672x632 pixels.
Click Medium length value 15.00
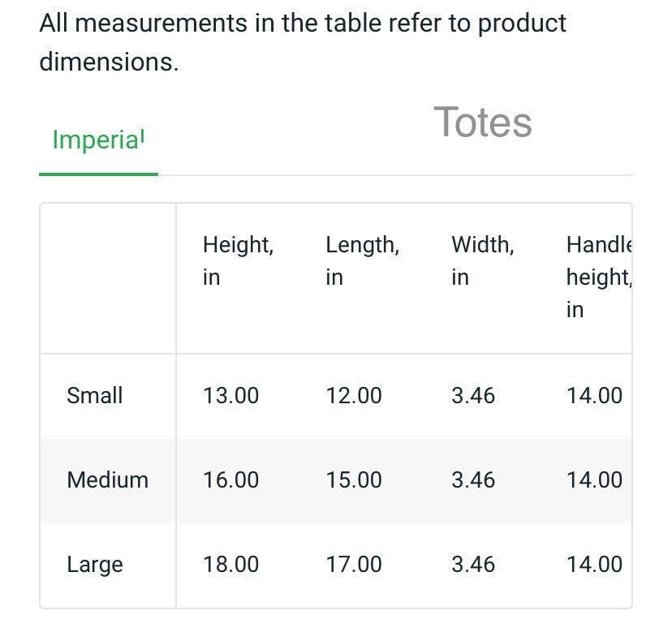point(354,479)
